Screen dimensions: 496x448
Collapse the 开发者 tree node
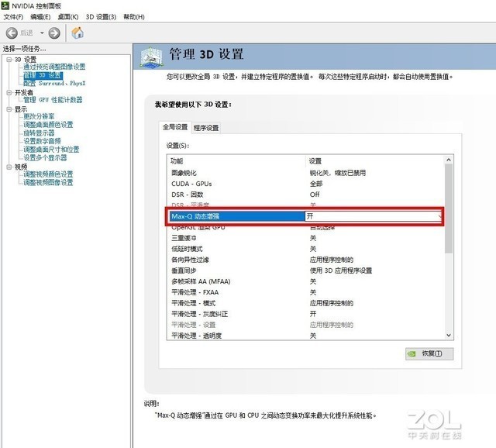click(9, 92)
